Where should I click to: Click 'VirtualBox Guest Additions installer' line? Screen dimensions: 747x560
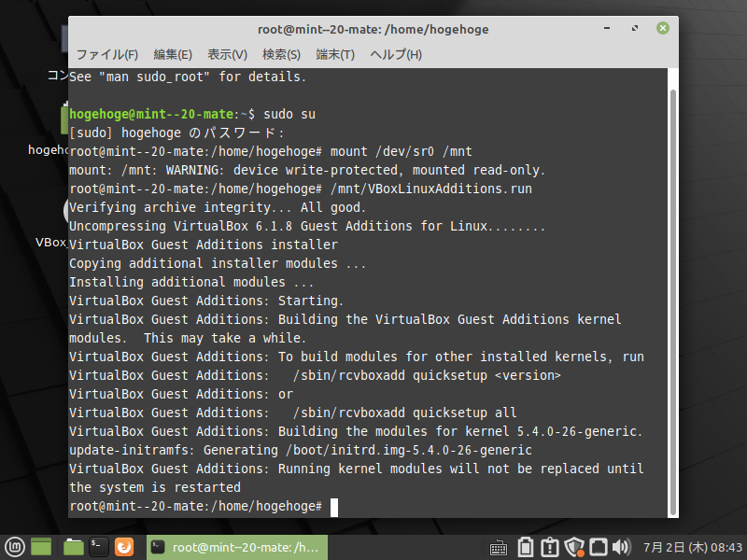pyautogui.click(x=204, y=245)
